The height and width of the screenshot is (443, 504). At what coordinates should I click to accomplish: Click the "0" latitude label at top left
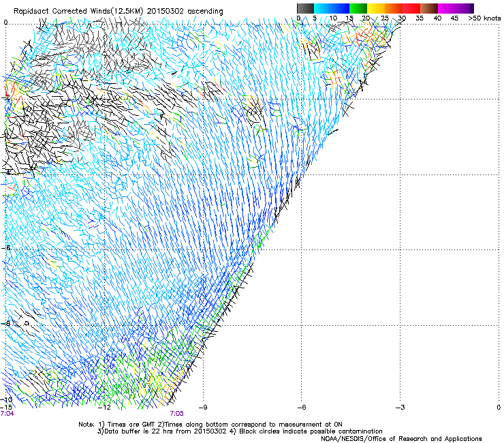(5, 22)
